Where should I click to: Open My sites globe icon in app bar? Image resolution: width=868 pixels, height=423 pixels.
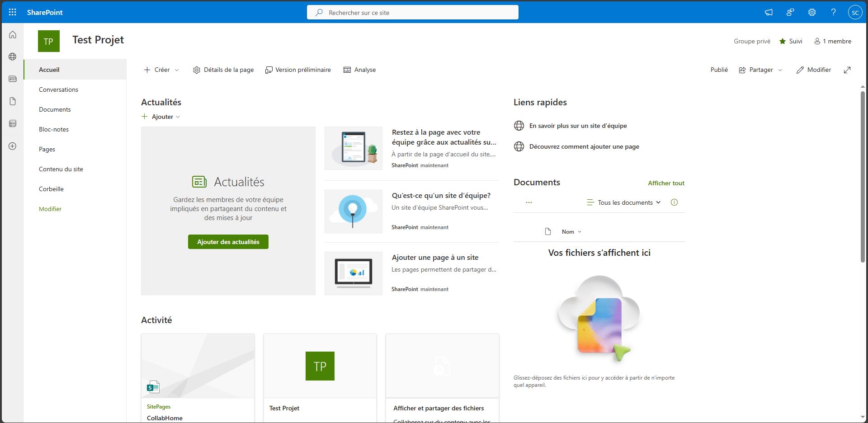pyautogui.click(x=13, y=57)
